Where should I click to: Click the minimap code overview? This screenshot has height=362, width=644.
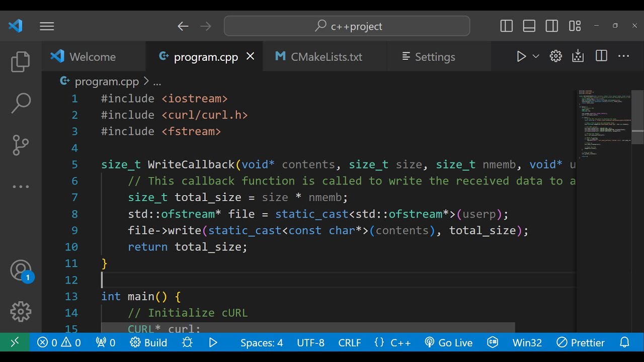[x=604, y=123]
